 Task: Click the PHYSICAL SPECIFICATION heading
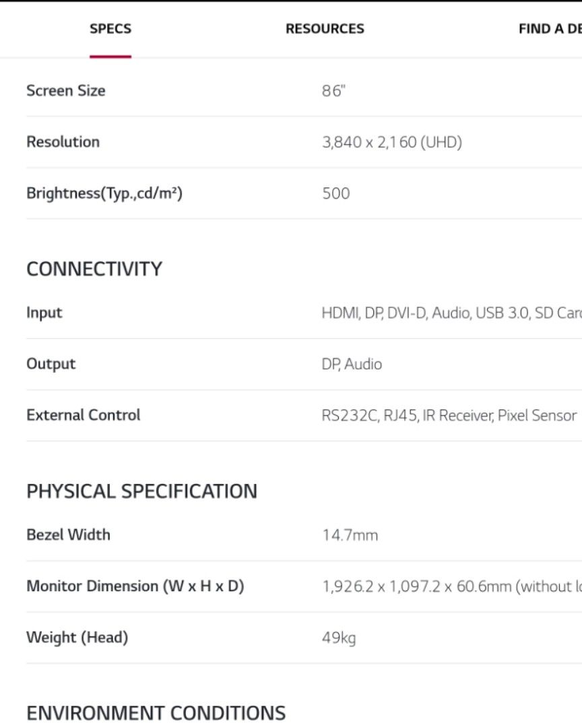[141, 491]
